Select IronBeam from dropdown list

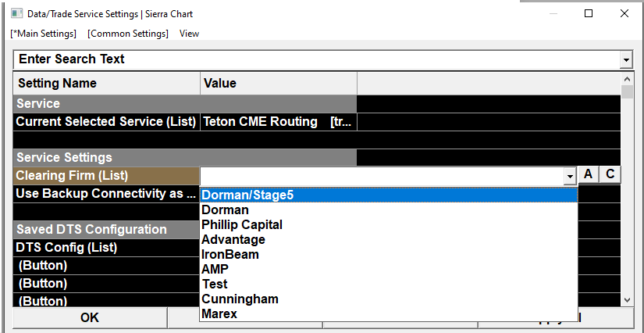click(389, 254)
